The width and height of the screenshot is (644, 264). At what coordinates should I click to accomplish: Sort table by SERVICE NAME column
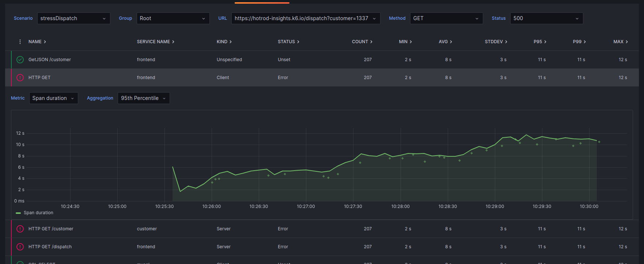155,42
